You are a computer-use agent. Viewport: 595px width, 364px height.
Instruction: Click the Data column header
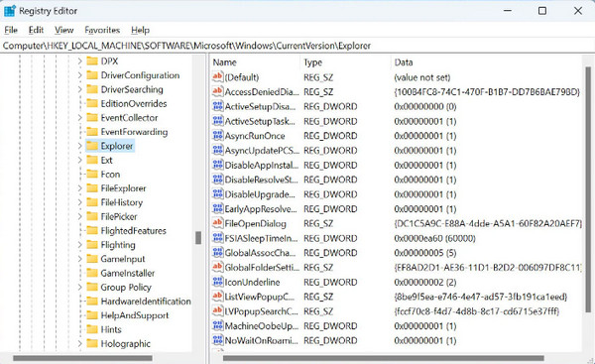click(486, 62)
